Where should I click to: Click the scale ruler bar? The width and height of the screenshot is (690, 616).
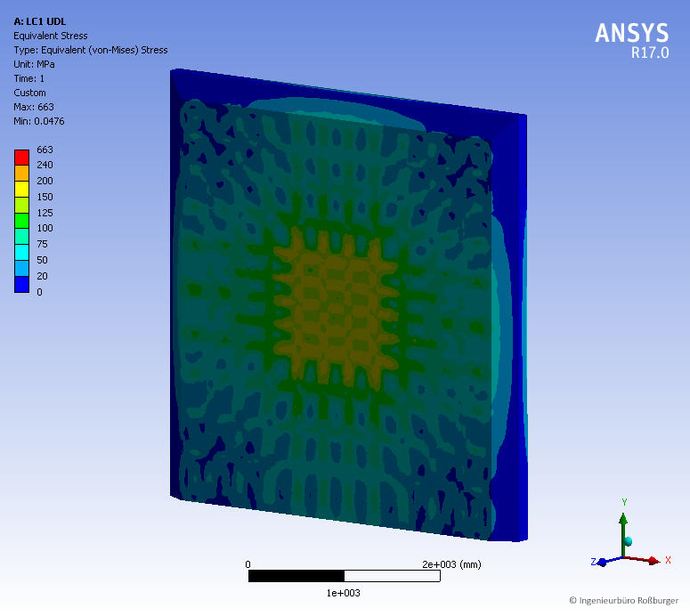click(x=345, y=576)
